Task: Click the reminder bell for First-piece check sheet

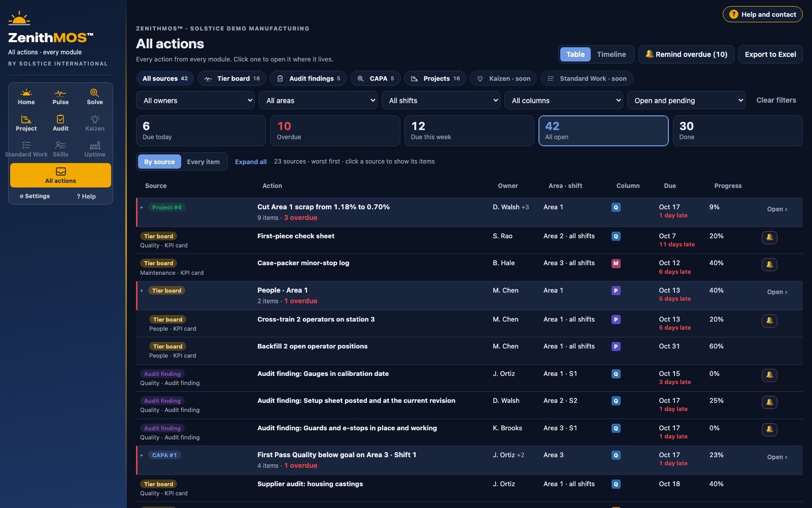Action: [769, 237]
